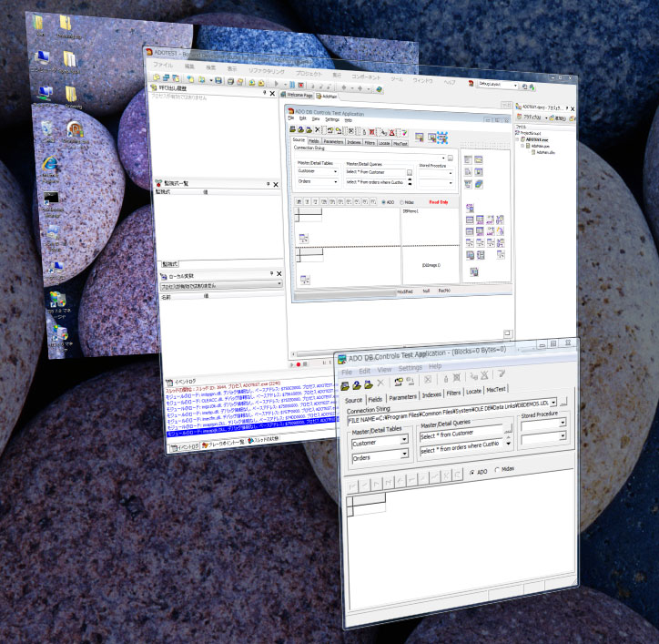Click the Save icon in the IDE toolbar

pos(218,80)
